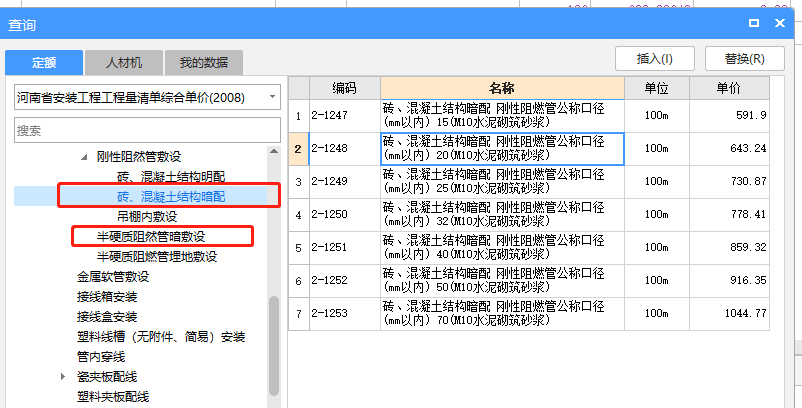Click price cell 1044.77

click(729, 313)
